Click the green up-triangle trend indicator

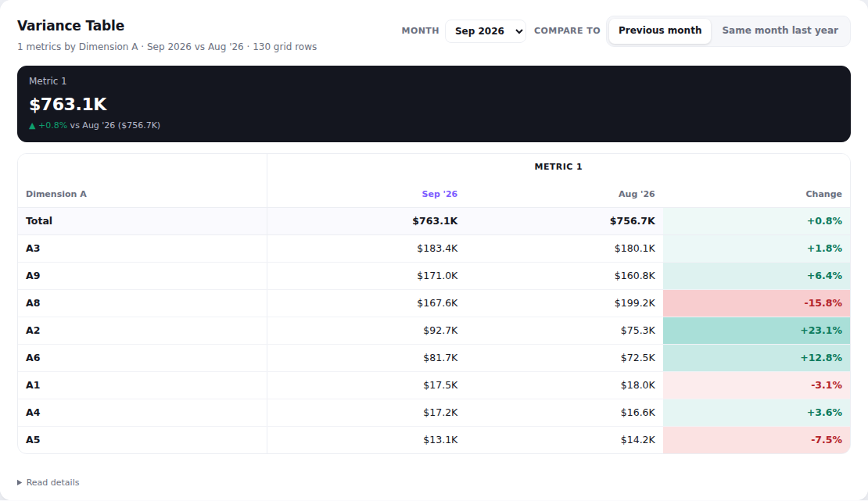pyautogui.click(x=32, y=126)
